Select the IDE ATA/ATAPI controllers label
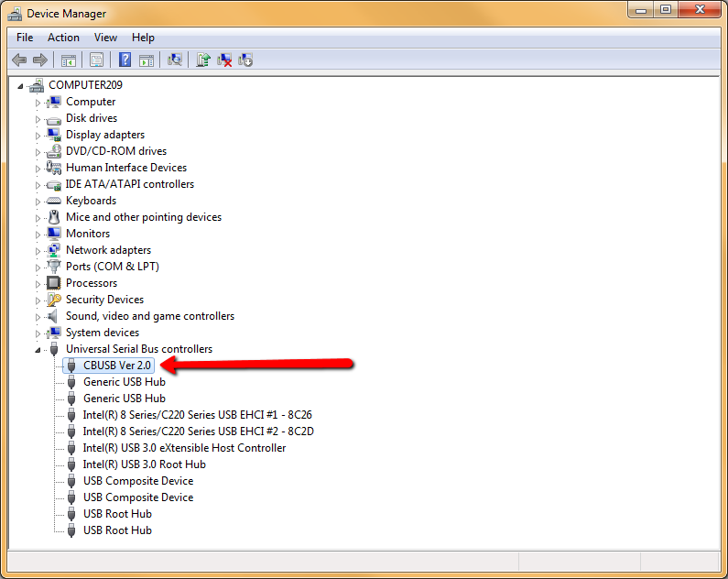 click(x=129, y=184)
